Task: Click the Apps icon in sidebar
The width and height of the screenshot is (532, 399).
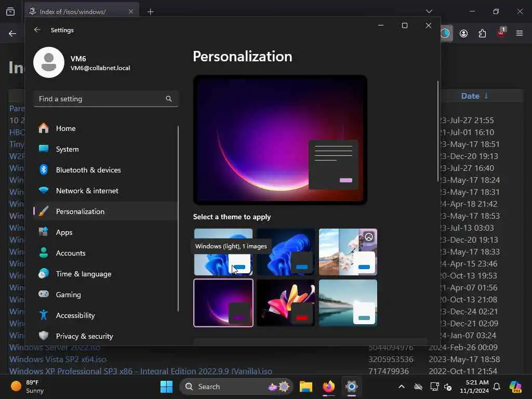Action: 44,232
